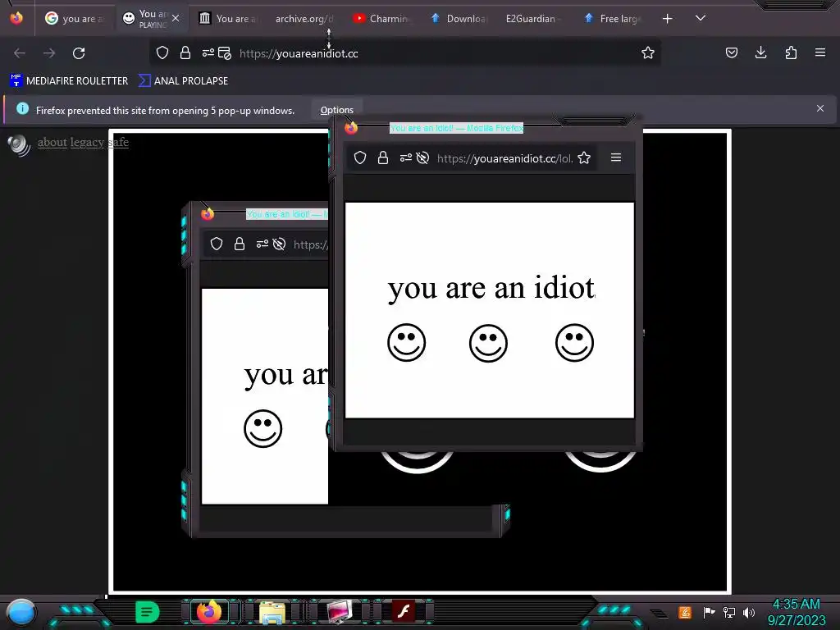This screenshot has height=630, width=840.
Task: Click the Start orb on the taskbar
Action: [x=21, y=614]
